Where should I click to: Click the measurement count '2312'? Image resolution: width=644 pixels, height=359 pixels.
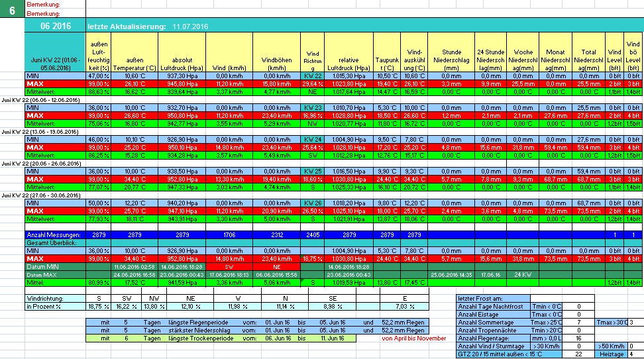point(277,235)
